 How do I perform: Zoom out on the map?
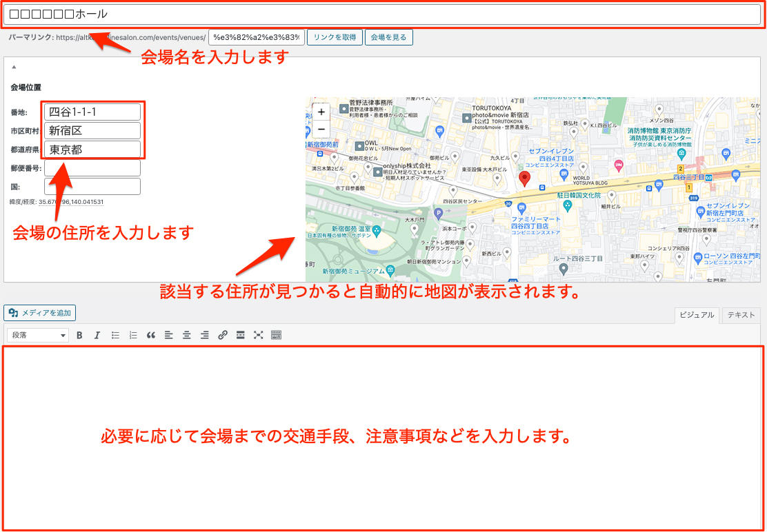321,129
